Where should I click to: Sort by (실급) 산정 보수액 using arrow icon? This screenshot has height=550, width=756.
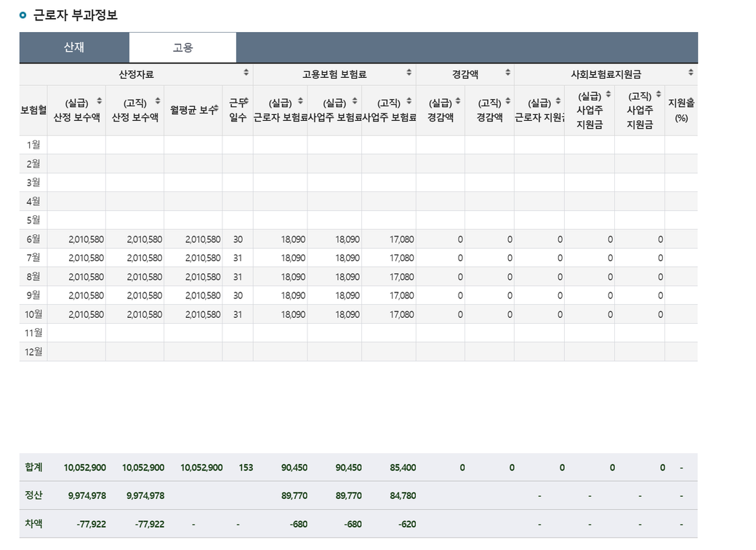pos(99,101)
